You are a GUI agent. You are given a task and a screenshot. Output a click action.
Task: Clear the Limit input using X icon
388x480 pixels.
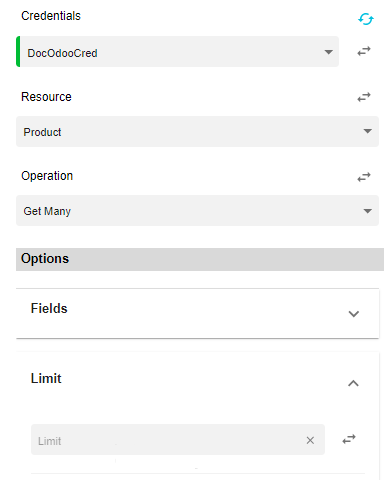click(x=310, y=440)
